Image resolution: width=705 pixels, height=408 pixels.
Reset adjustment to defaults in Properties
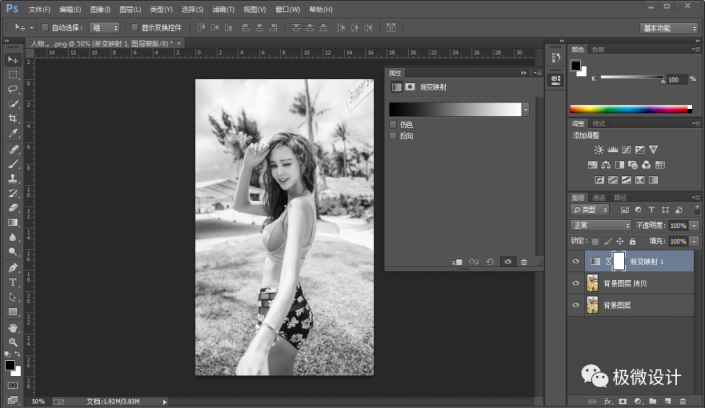click(490, 262)
